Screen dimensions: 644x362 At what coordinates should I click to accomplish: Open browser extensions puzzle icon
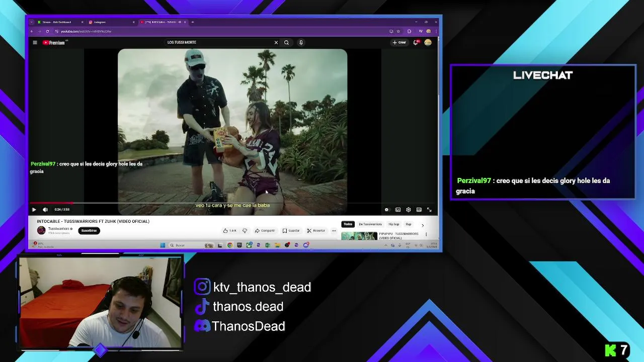coord(409,31)
